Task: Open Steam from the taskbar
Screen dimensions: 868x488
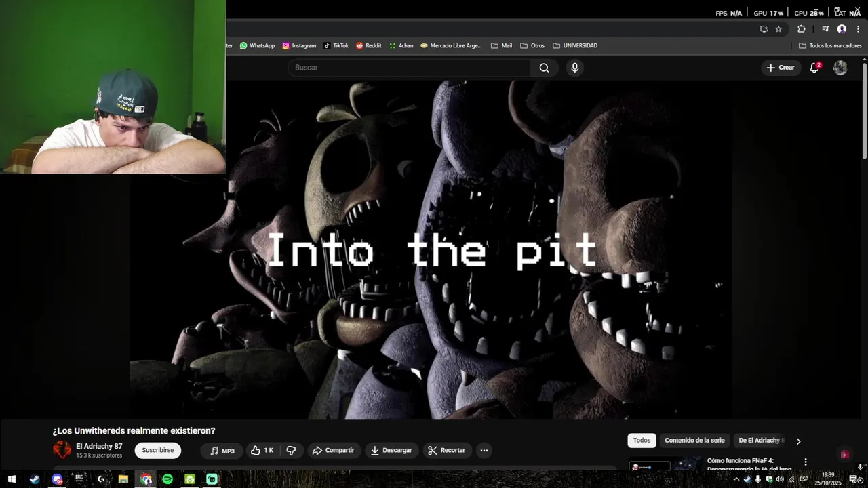Action: pyautogui.click(x=35, y=479)
